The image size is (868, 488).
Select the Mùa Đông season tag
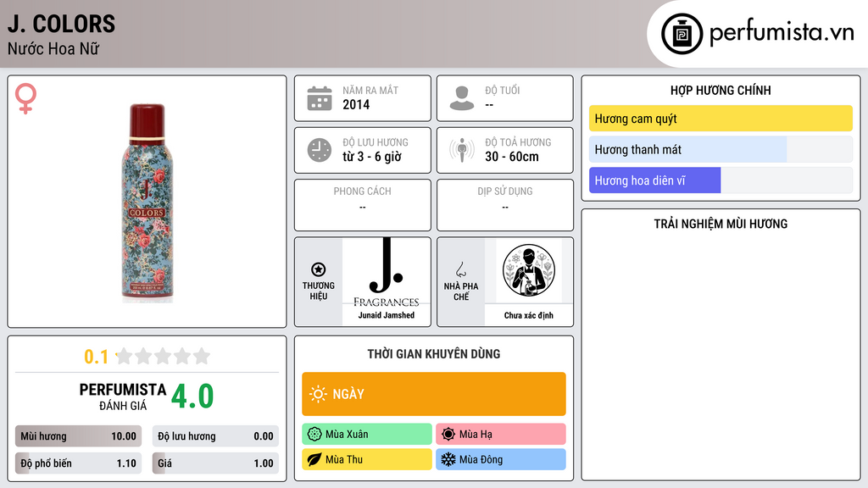[x=501, y=459]
